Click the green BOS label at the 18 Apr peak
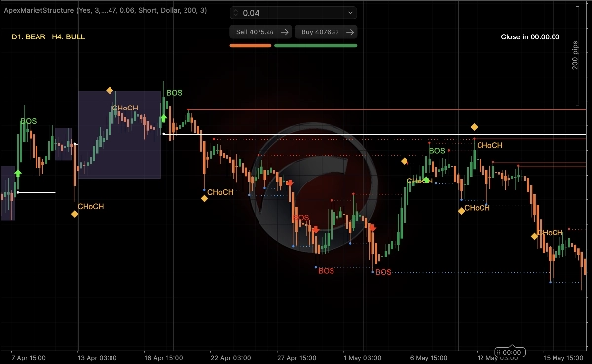The height and width of the screenshot is (364, 592). click(x=174, y=93)
